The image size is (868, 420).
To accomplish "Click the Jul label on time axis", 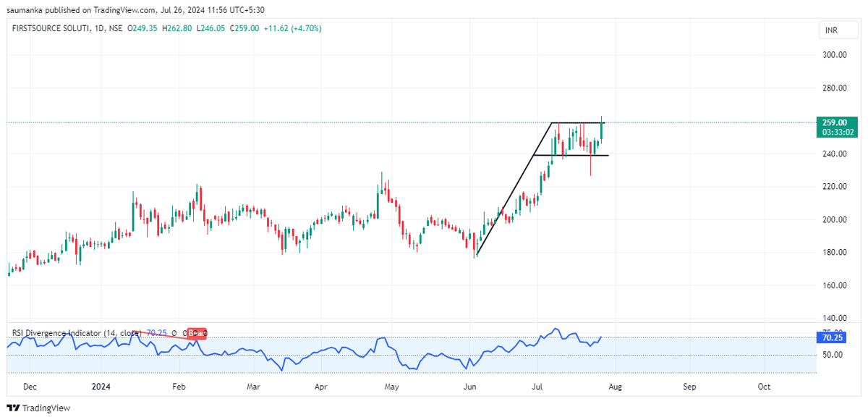I will coord(537,387).
